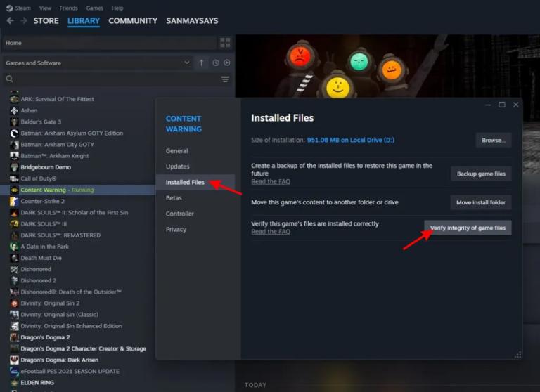This screenshot has height=392, width=540.
Task: Open Read the FAQ link under backup
Action: pyautogui.click(x=271, y=181)
